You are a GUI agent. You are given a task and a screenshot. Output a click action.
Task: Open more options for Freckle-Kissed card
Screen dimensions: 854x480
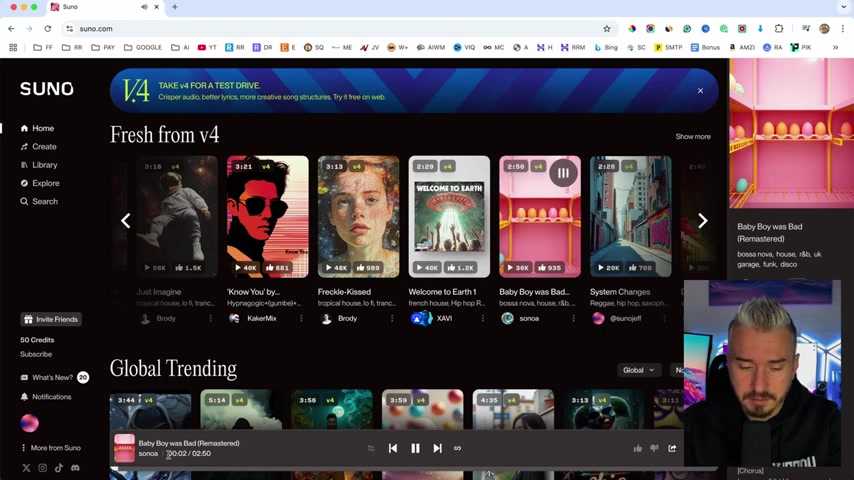(x=392, y=318)
